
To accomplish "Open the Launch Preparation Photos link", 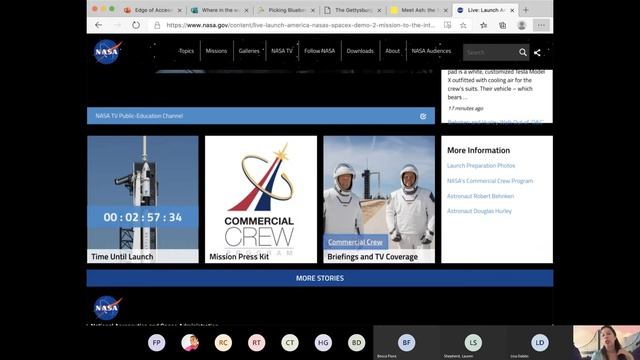I will point(481,166).
